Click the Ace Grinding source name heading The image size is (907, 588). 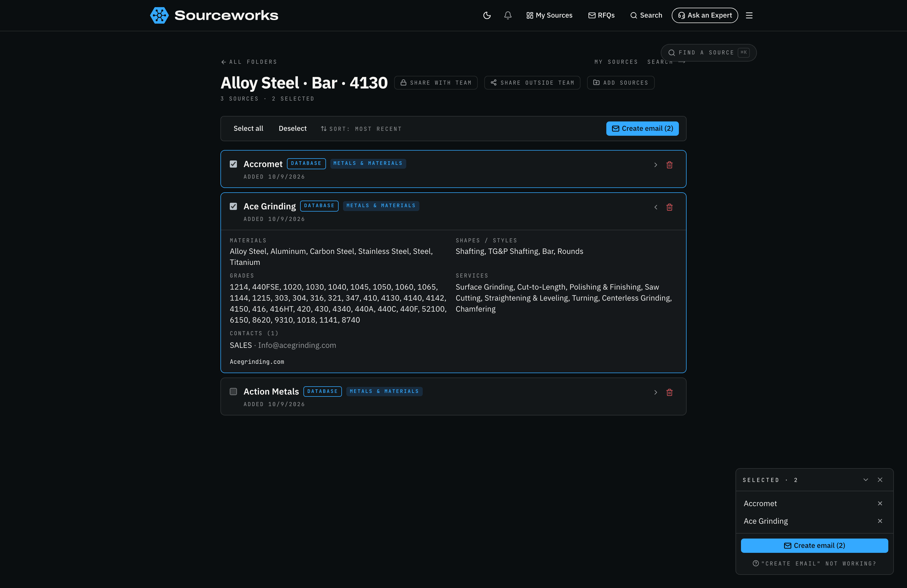(269, 206)
